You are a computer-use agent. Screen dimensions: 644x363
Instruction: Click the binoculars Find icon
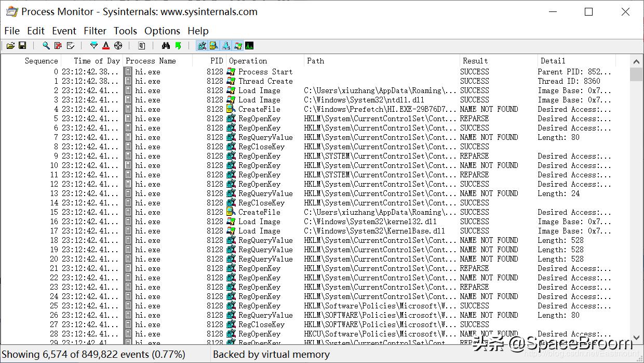pyautogui.click(x=166, y=46)
